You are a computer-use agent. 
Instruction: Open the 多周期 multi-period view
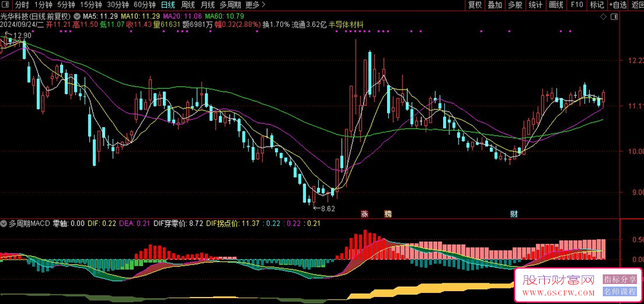tap(231, 5)
